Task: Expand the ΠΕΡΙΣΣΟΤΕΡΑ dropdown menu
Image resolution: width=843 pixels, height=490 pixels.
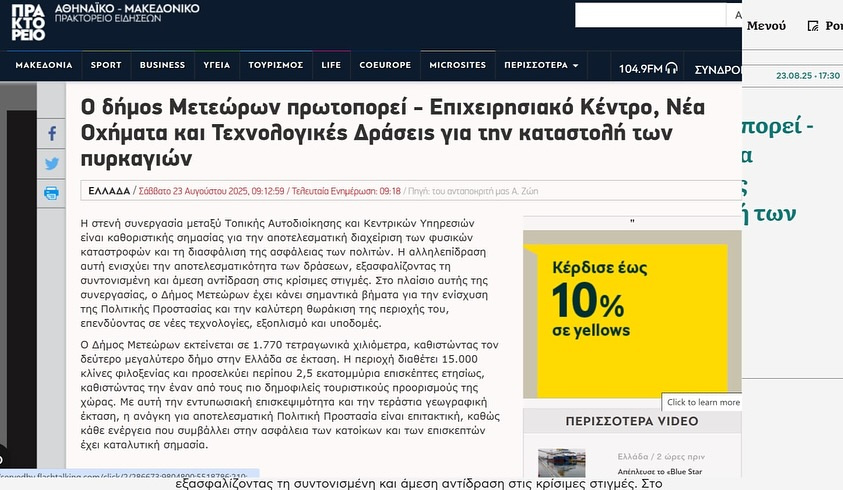Action: pyautogui.click(x=541, y=66)
